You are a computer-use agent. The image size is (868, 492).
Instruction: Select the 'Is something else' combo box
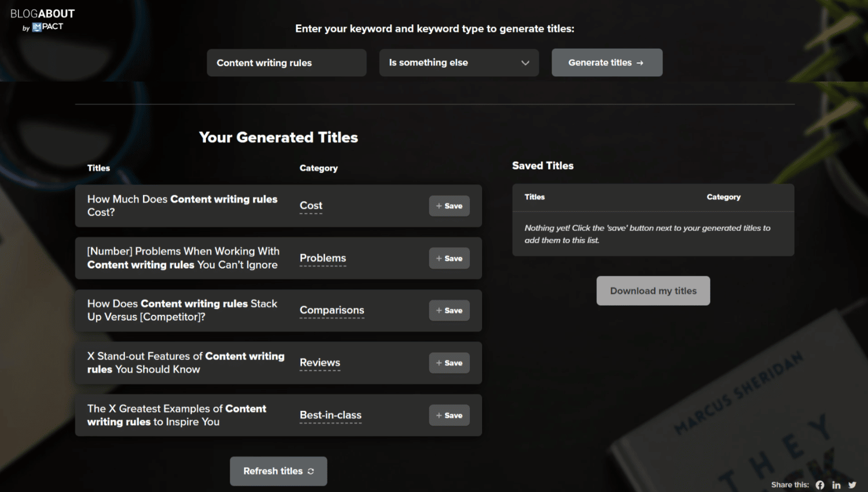tap(459, 63)
